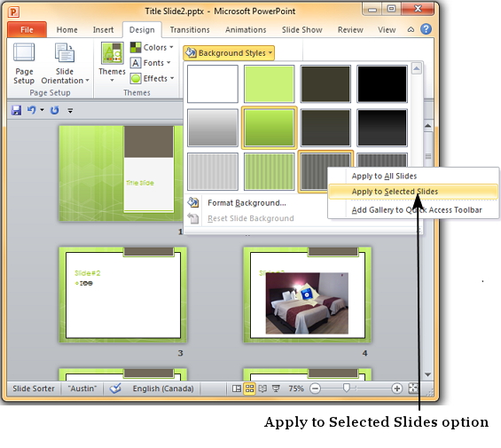Switch to Normal view icon
501x448 pixels.
tap(237, 389)
